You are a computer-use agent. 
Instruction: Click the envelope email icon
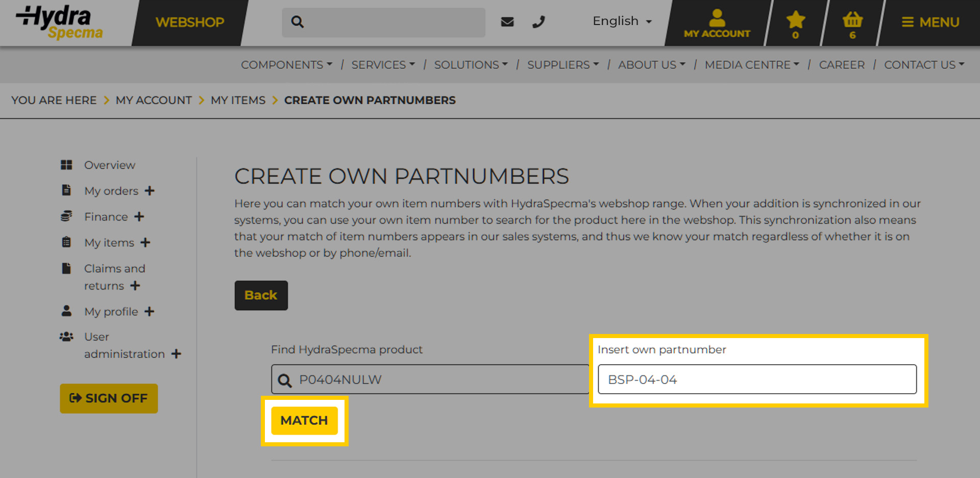[x=507, y=22]
